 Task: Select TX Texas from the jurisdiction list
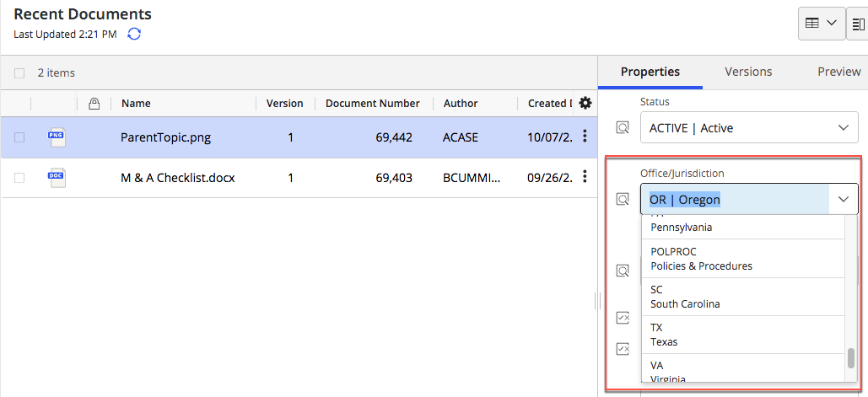742,335
